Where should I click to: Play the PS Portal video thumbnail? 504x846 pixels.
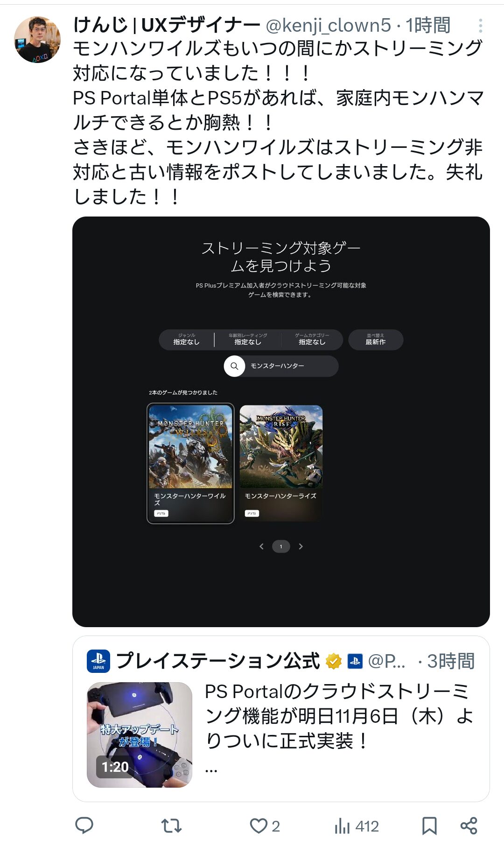[x=140, y=735]
